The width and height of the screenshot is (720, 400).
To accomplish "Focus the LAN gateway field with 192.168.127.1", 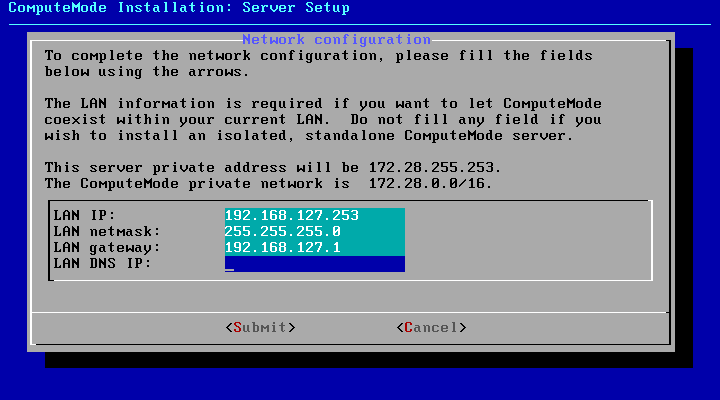I will coord(315,248).
